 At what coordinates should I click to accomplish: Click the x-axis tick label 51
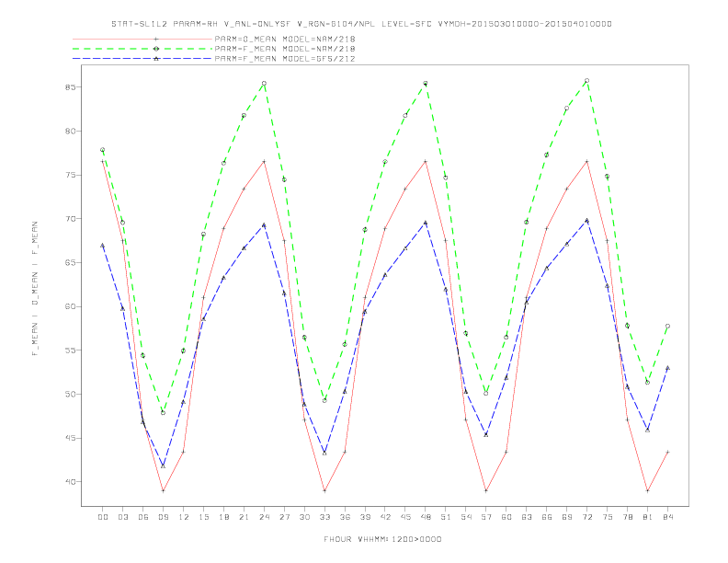click(x=446, y=517)
